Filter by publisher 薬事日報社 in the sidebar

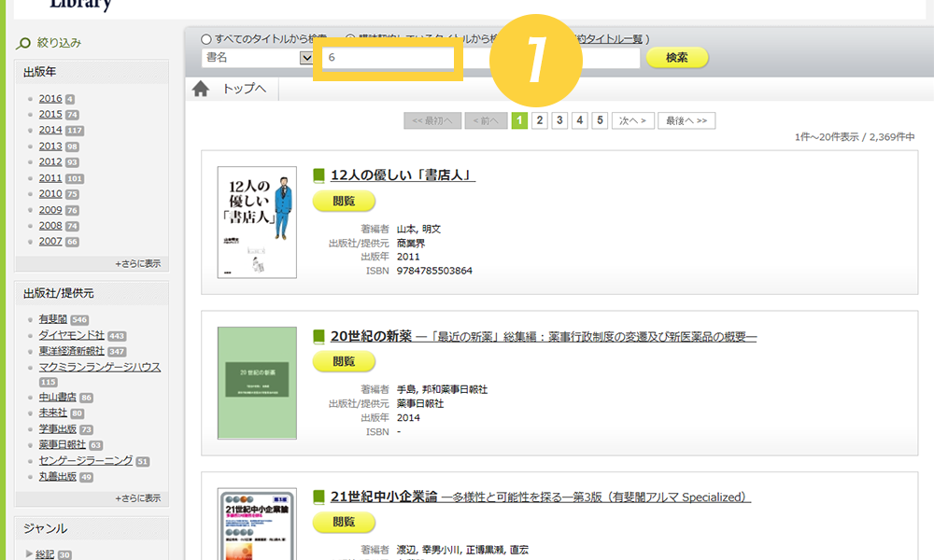pyautogui.click(x=63, y=444)
